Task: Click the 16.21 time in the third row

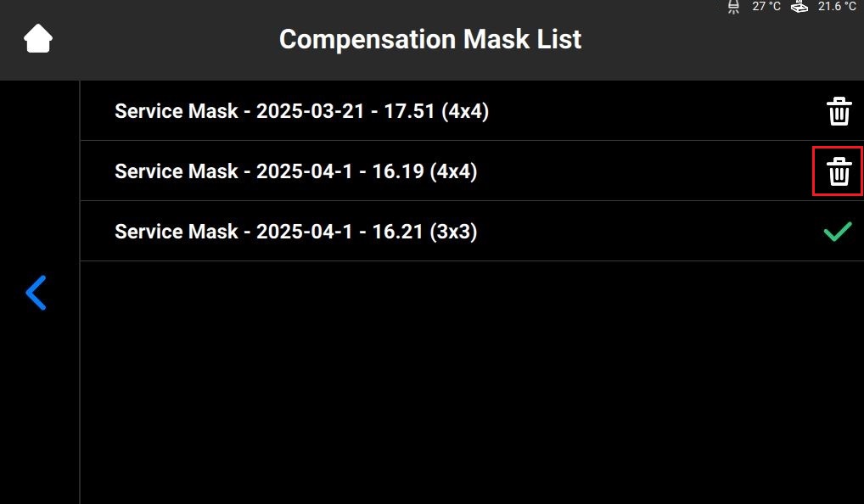Action: (397, 232)
